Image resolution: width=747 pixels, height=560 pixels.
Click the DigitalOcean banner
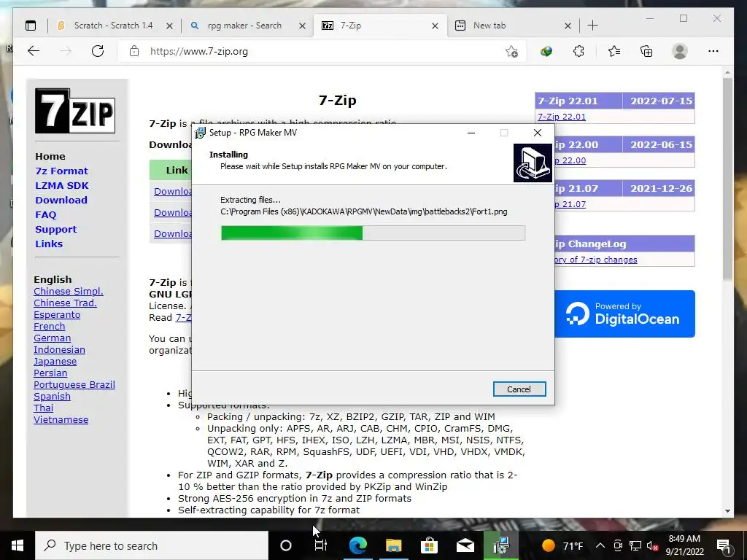[x=624, y=314]
